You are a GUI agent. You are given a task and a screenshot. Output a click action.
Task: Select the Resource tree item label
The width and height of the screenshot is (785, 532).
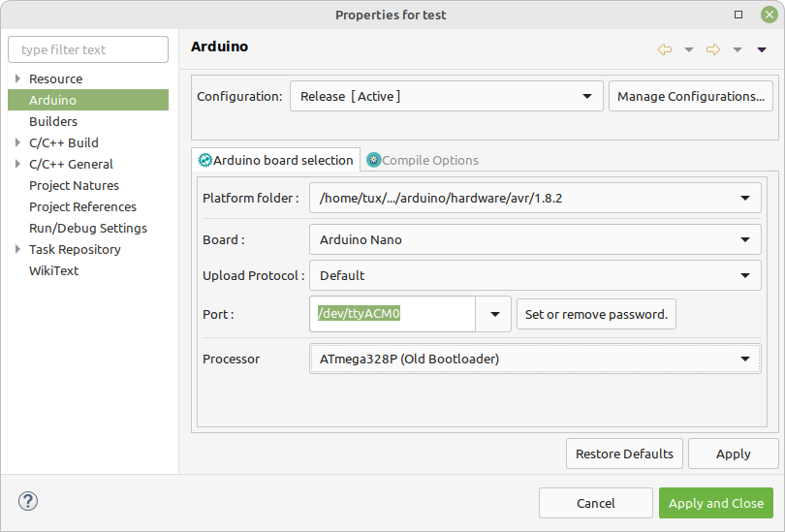click(x=55, y=79)
